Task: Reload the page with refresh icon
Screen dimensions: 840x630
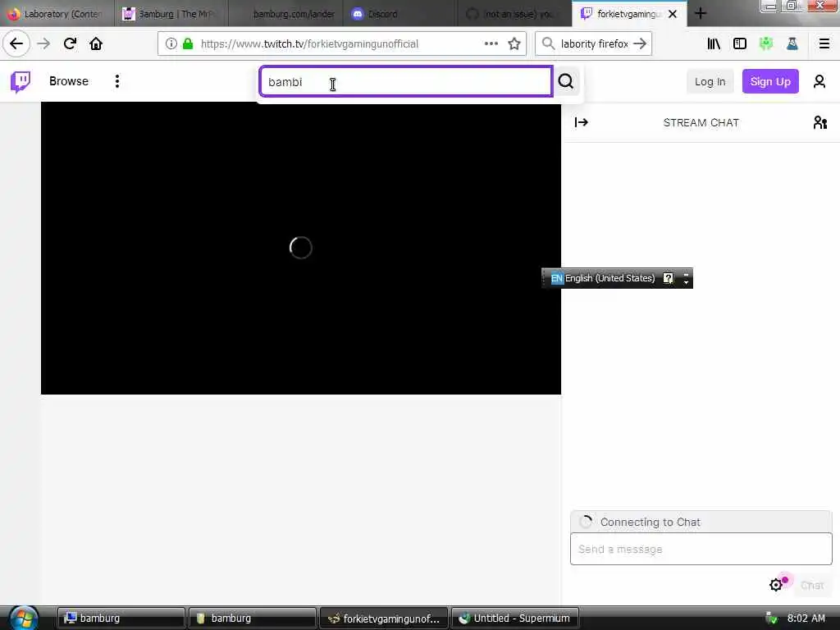Action: tap(70, 43)
